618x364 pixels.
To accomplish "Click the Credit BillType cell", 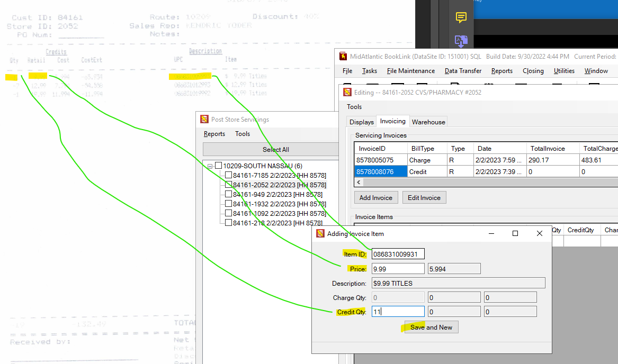I will click(x=427, y=172).
